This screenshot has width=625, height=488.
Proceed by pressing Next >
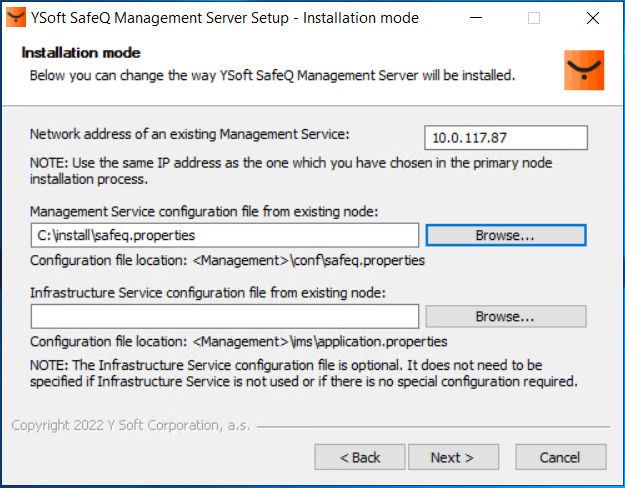coord(452,457)
